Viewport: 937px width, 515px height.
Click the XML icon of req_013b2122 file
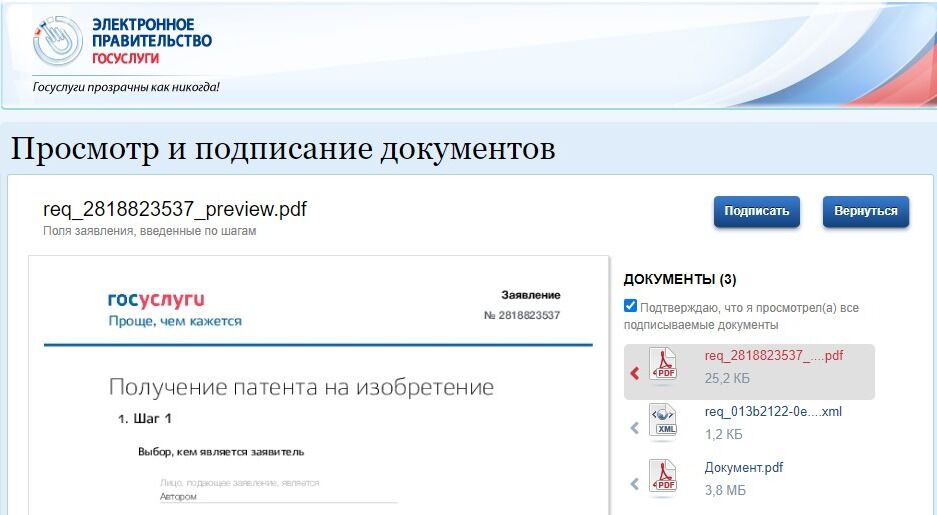663,421
